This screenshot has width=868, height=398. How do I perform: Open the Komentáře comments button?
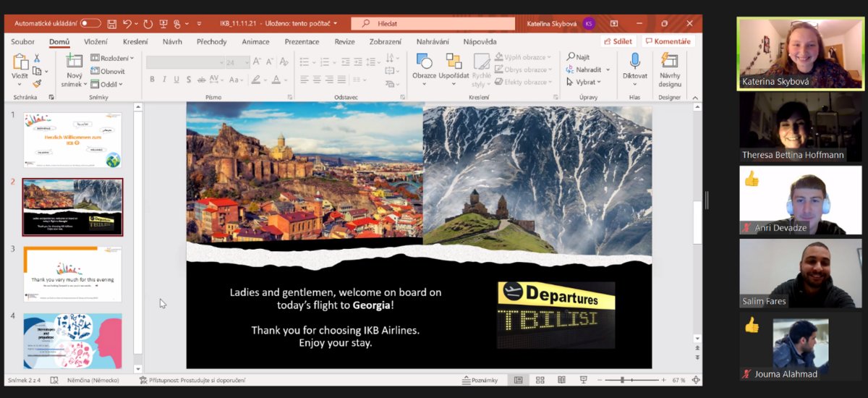(668, 41)
